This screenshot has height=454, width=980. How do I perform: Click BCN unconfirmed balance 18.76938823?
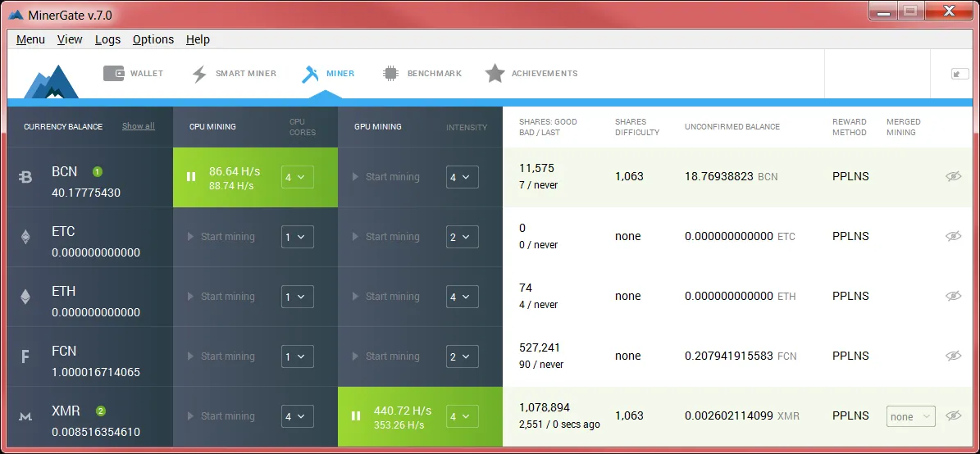[718, 177]
